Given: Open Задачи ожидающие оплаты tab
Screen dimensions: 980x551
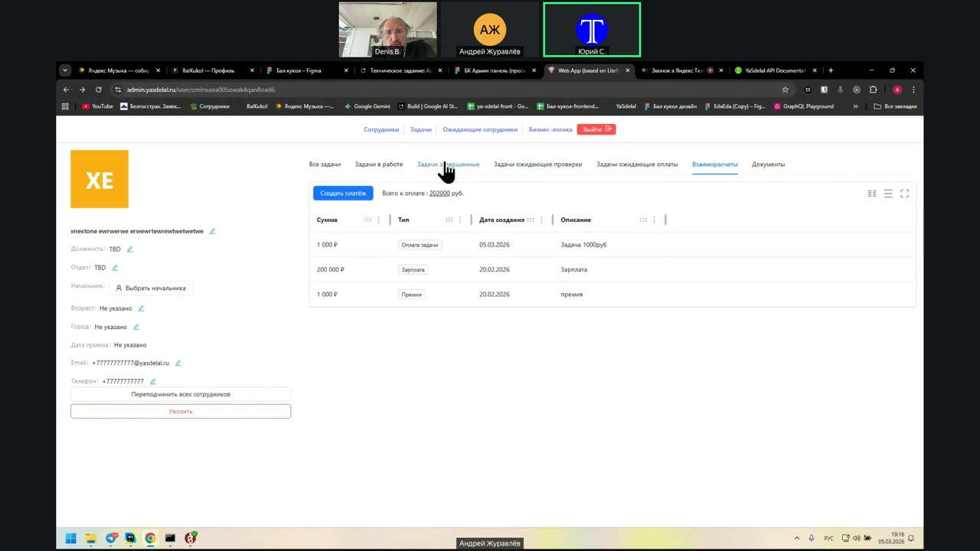Looking at the screenshot, I should coord(636,165).
